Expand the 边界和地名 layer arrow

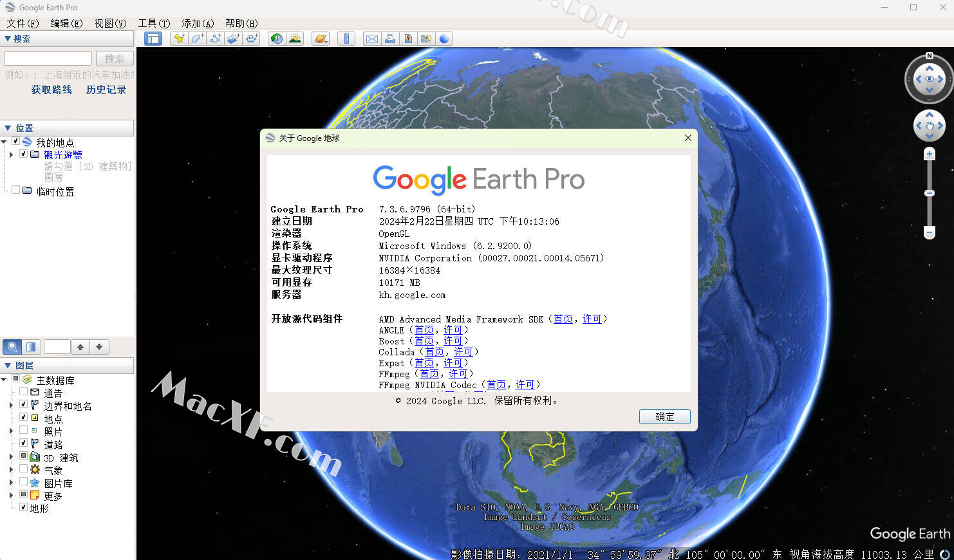(x=11, y=405)
